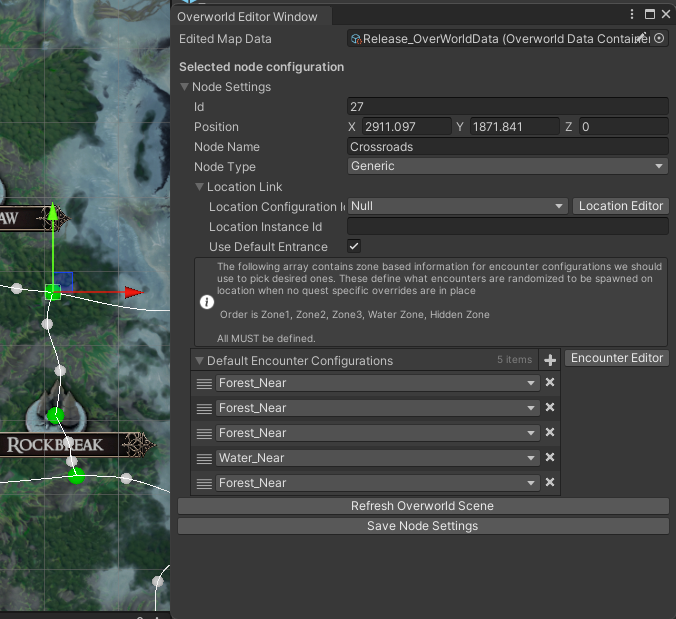Add an item to Default Encounter Configurations
The image size is (676, 619).
[550, 360]
